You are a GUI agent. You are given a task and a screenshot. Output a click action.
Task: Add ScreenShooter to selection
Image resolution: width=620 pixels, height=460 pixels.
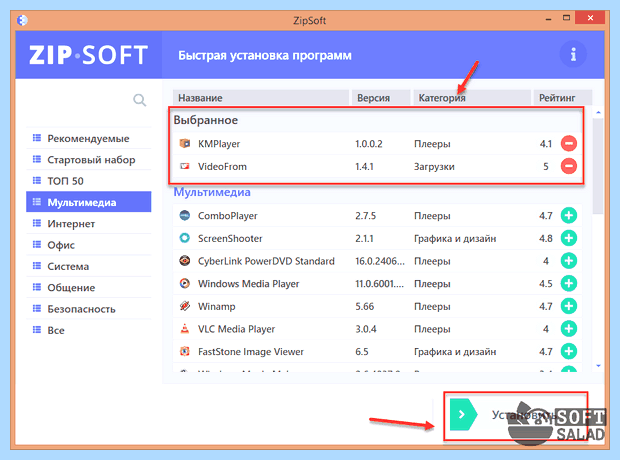(569, 238)
